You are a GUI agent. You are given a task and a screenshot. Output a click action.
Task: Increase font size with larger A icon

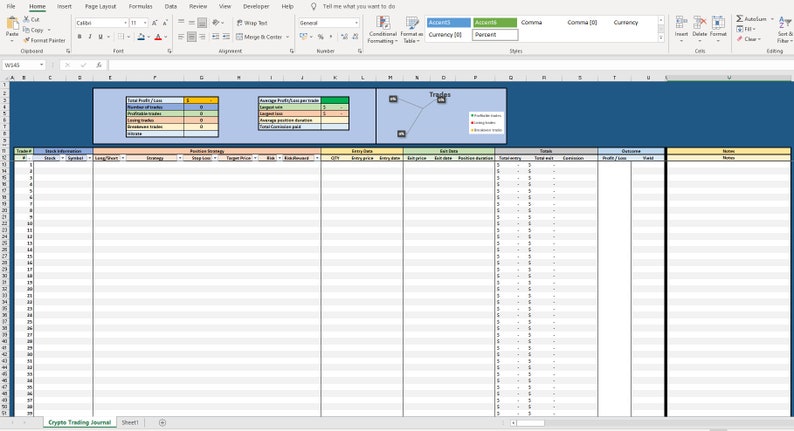[x=154, y=23]
